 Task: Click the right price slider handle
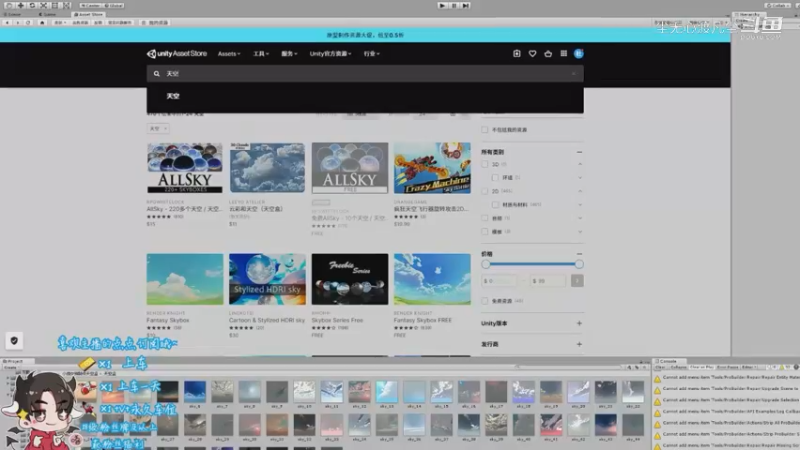click(579, 264)
